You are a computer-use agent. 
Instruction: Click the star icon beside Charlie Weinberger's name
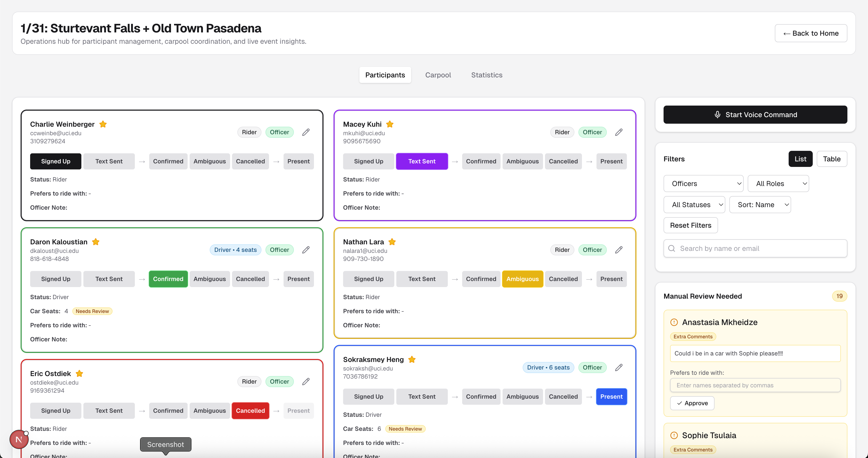click(103, 124)
